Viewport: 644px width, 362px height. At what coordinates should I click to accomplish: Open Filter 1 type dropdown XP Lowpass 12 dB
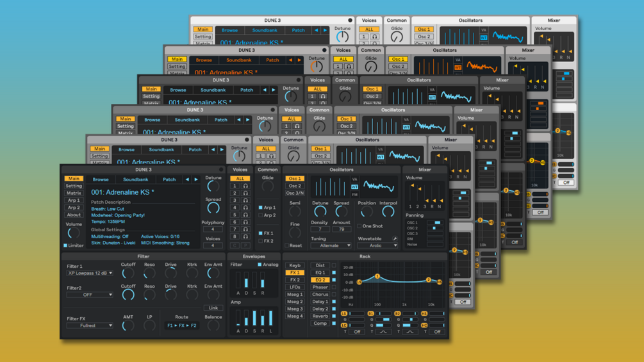click(90, 273)
